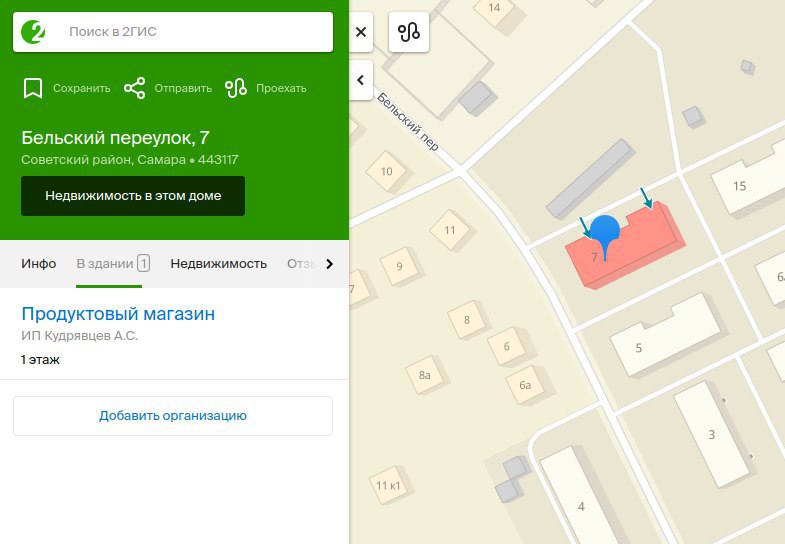
Task: Click the 2GIS logo icon
Action: point(33,32)
